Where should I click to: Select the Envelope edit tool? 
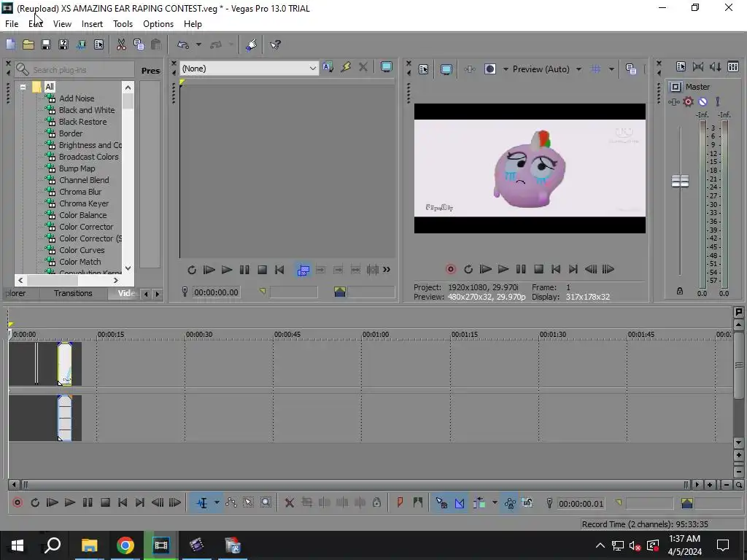tap(231, 502)
